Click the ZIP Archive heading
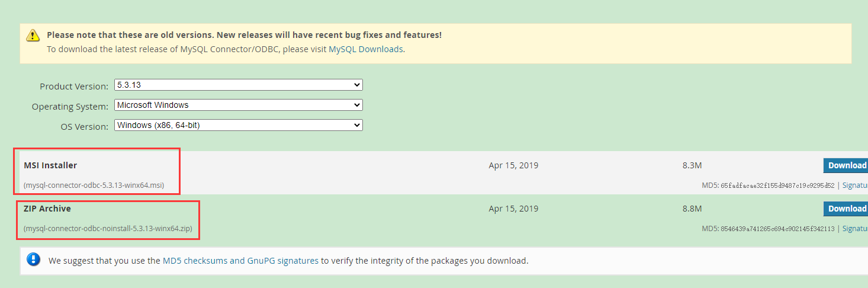868x288 pixels. 47,209
